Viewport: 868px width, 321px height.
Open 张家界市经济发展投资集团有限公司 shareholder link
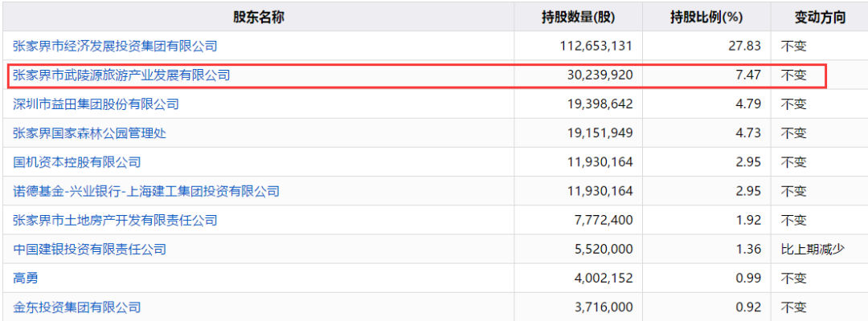point(115,46)
